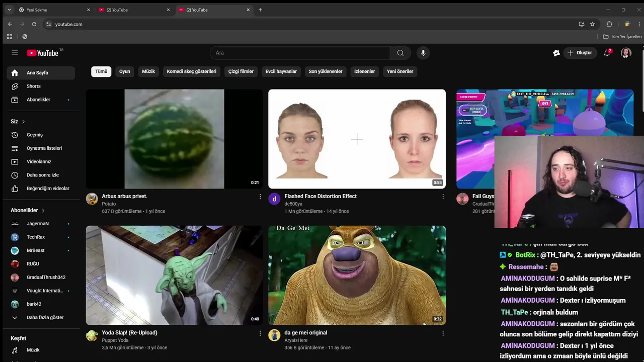Viewport: 644px width, 362px height.
Task: Open more options for Flashed Face Distortion Effect
Action: click(x=443, y=197)
